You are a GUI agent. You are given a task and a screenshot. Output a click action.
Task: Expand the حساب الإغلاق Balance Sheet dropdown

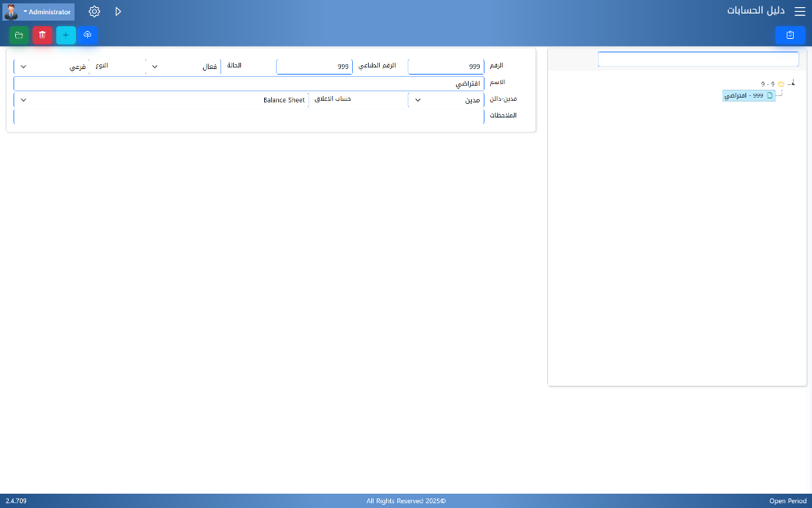(x=162, y=100)
